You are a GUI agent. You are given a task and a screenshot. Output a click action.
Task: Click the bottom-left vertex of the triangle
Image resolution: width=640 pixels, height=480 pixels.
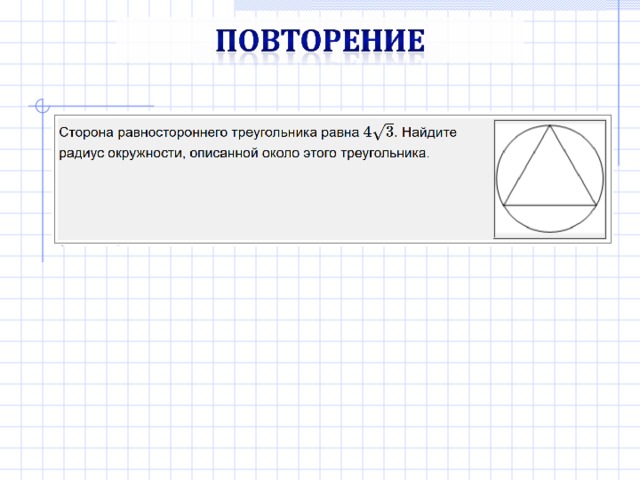pyautogui.click(x=504, y=205)
